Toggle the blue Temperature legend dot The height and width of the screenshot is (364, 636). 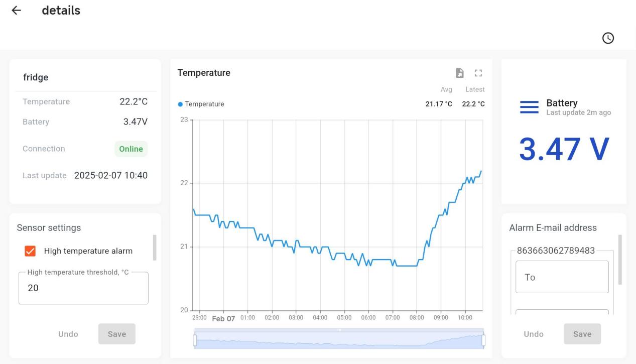pyautogui.click(x=180, y=104)
